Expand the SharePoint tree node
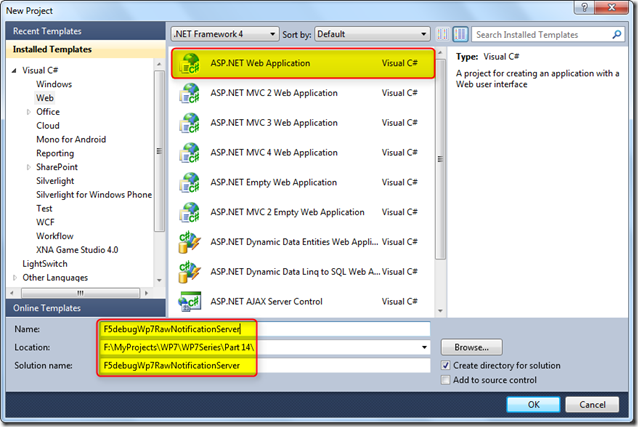The height and width of the screenshot is (427, 638). [x=28, y=167]
